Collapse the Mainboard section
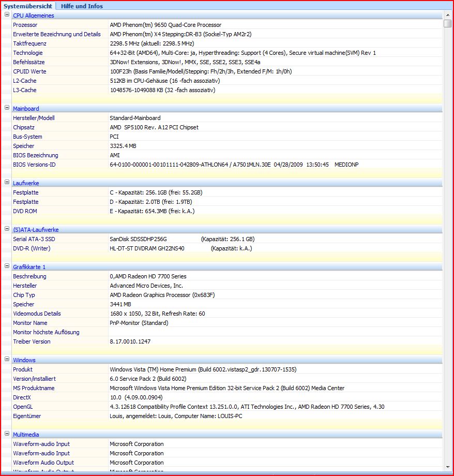The width and height of the screenshot is (454, 476). (x=7, y=108)
